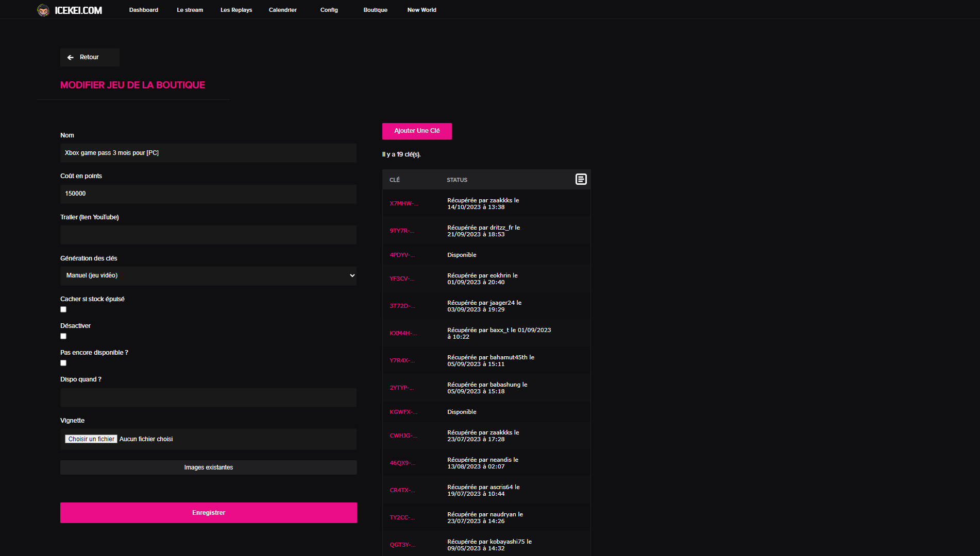
Task: Open key X7MHW-...
Action: point(404,203)
